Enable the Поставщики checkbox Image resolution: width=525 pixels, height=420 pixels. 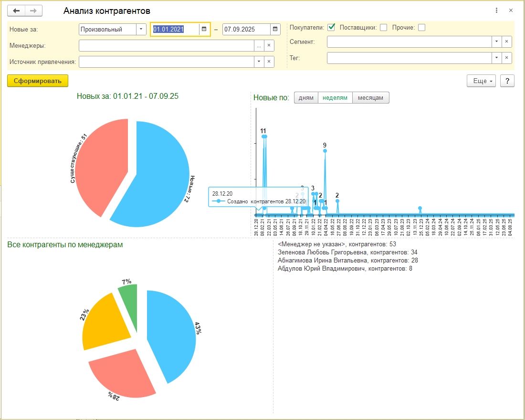coord(384,28)
